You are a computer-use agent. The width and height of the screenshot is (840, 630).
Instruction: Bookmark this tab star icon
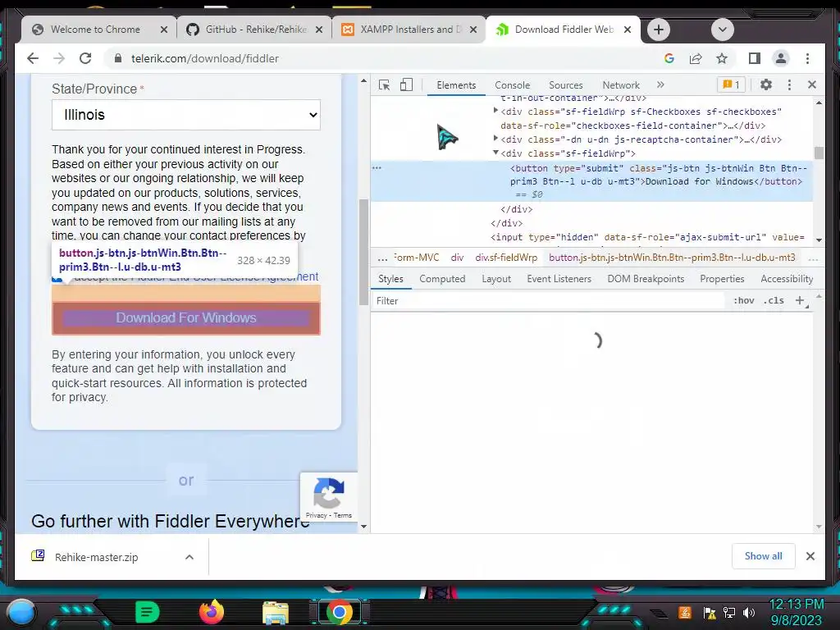(722, 58)
